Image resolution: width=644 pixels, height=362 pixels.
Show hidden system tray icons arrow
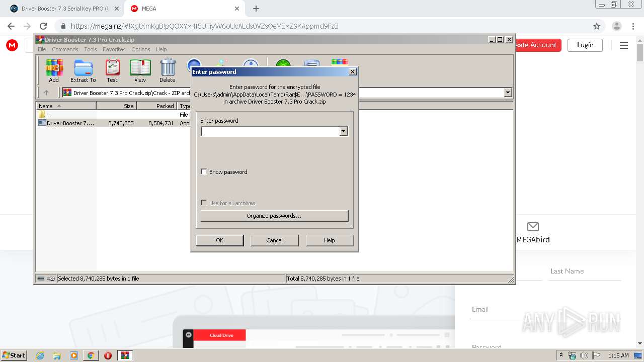pos(561,355)
